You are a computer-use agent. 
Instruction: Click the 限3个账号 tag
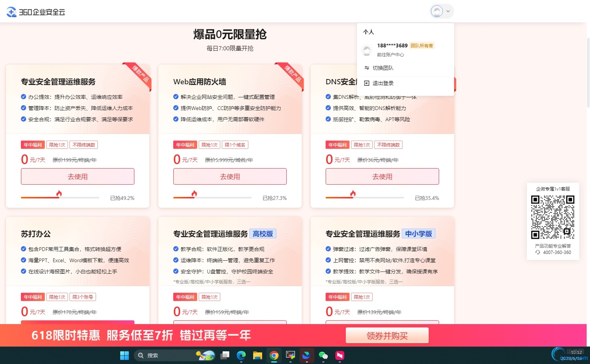(83, 297)
